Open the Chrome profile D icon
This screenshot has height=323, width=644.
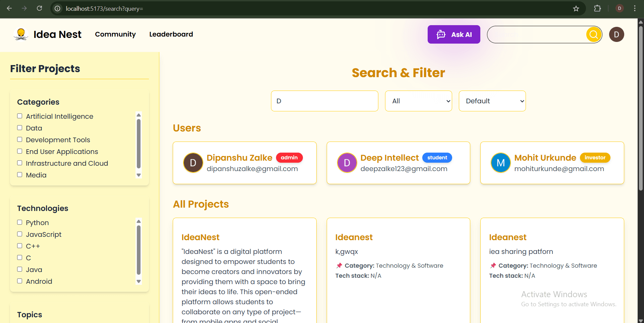(x=620, y=8)
